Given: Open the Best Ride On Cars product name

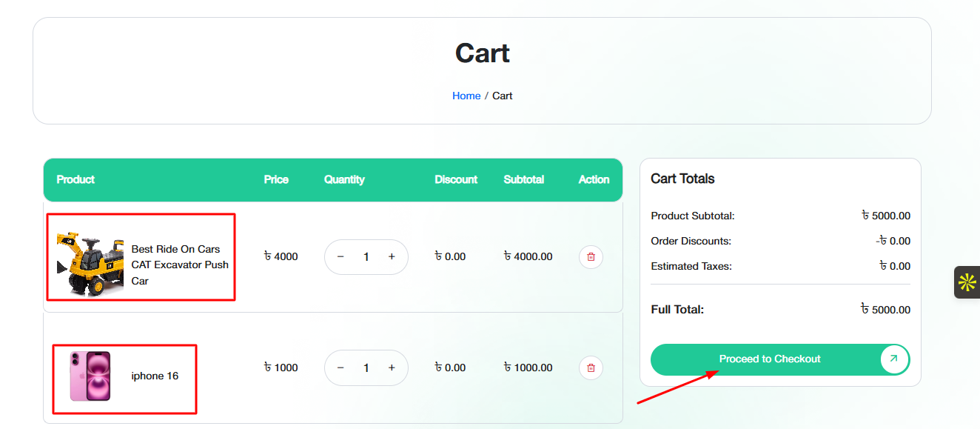Looking at the screenshot, I should click(180, 265).
